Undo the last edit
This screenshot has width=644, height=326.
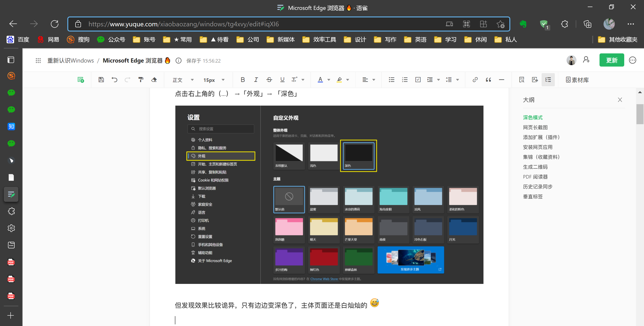pos(114,80)
